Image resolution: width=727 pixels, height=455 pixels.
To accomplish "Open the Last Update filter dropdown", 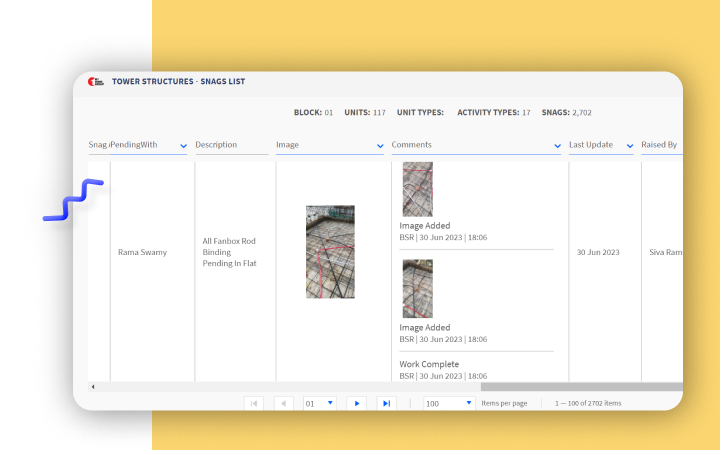I will pyautogui.click(x=630, y=146).
